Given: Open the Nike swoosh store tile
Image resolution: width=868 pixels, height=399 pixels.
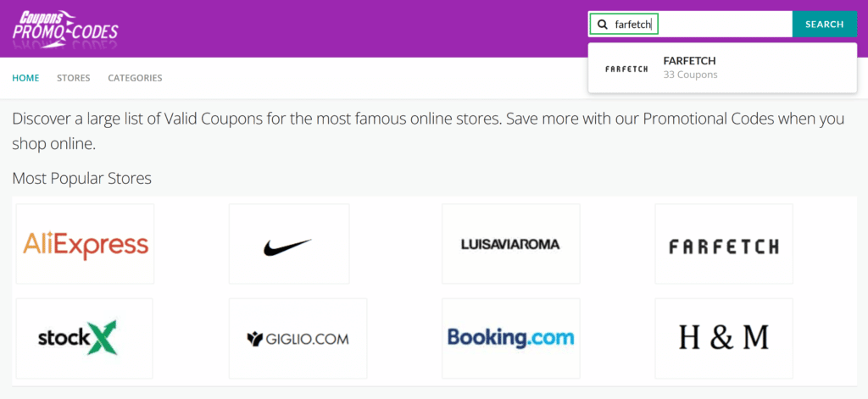Looking at the screenshot, I should pyautogui.click(x=289, y=243).
